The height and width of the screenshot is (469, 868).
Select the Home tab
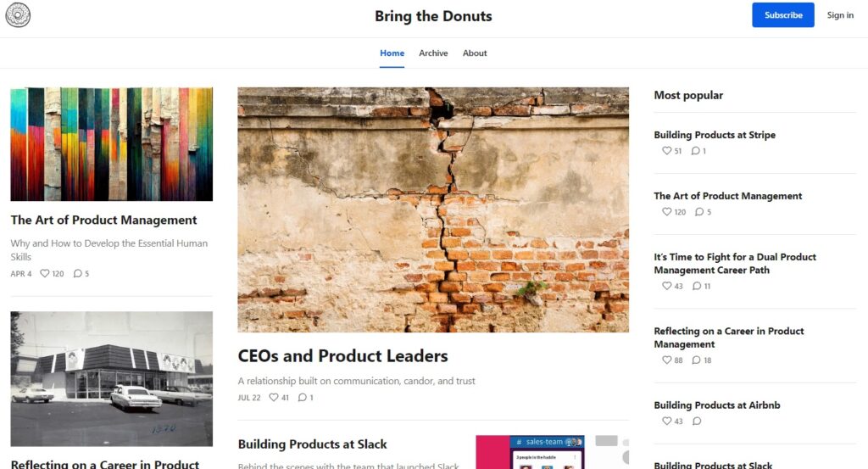pos(392,53)
